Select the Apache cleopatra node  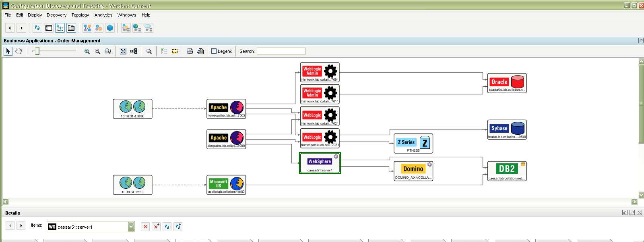point(226,139)
